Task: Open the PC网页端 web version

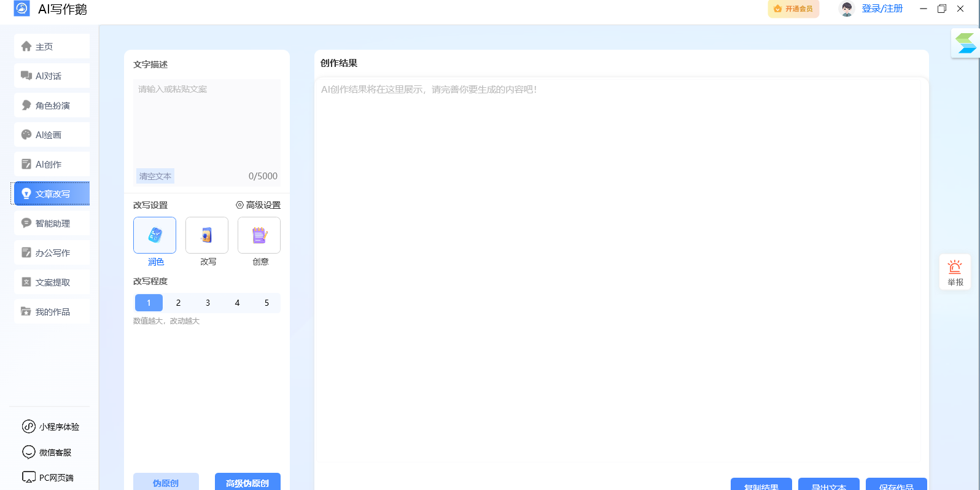Action: point(48,477)
